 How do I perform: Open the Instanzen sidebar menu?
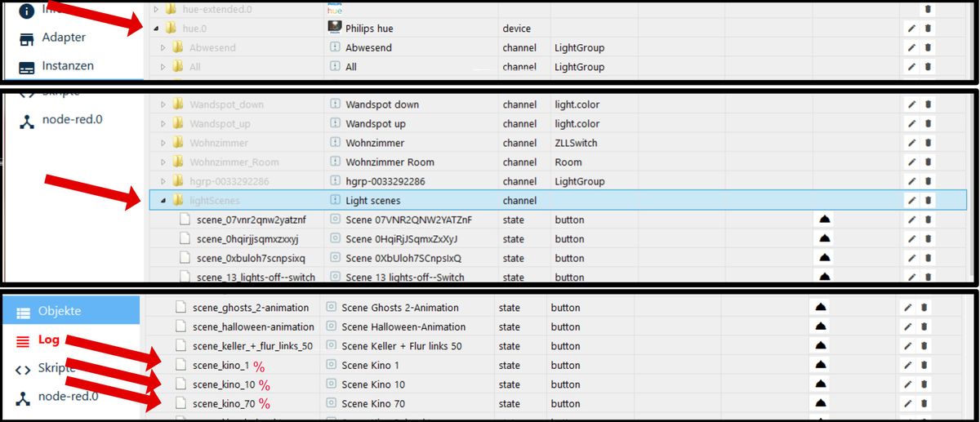pos(67,66)
